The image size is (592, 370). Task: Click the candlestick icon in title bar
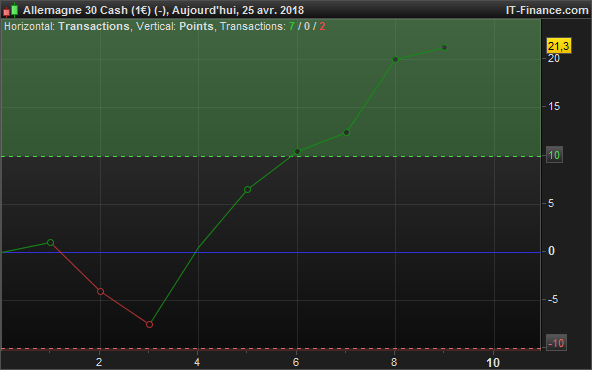point(11,10)
